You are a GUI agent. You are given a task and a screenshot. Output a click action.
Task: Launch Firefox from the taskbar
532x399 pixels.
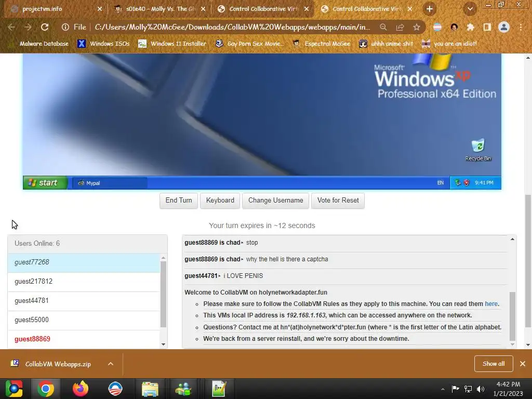pyautogui.click(x=81, y=389)
